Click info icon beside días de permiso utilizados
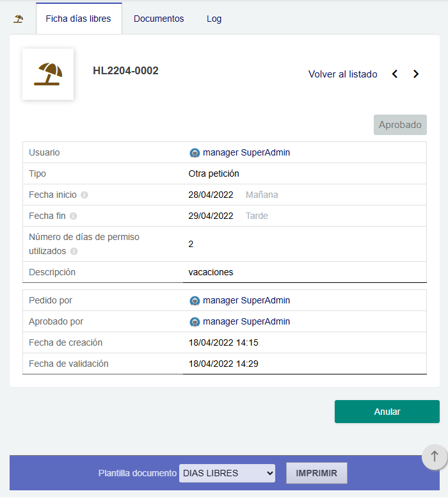This screenshot has height=498, width=448. click(x=74, y=251)
